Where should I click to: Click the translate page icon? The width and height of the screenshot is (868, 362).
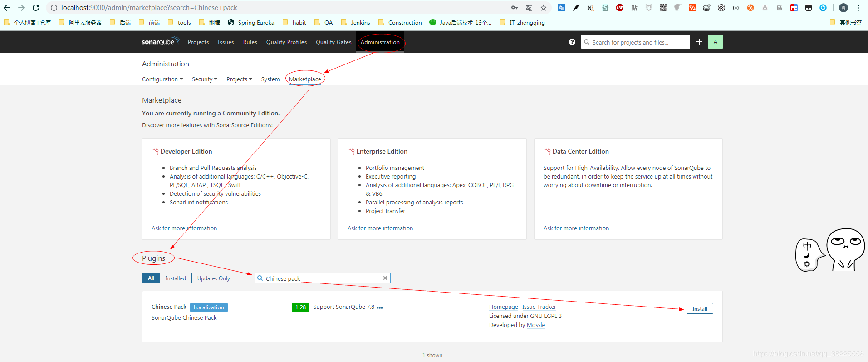pyautogui.click(x=529, y=8)
